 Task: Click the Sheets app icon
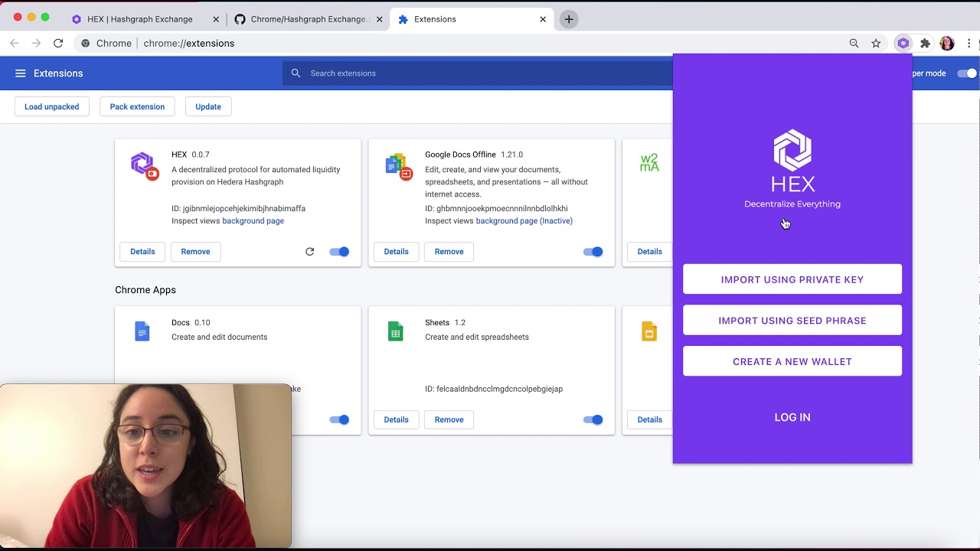point(396,331)
